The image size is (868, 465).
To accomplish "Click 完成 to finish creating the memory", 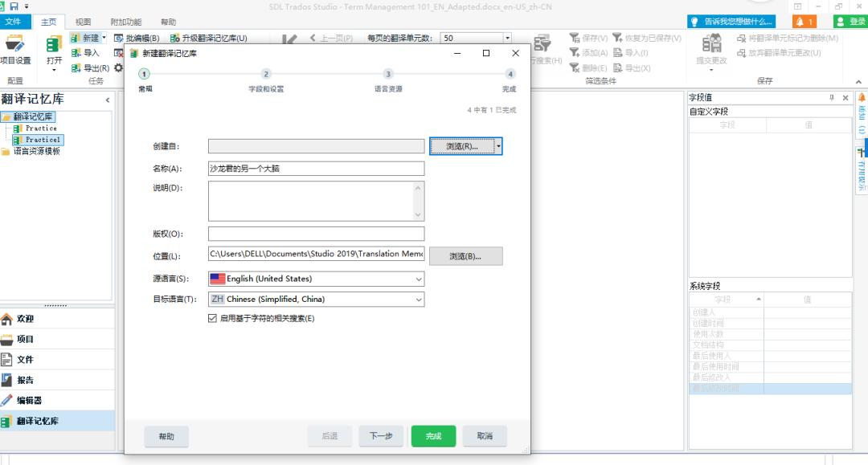I will [433, 437].
